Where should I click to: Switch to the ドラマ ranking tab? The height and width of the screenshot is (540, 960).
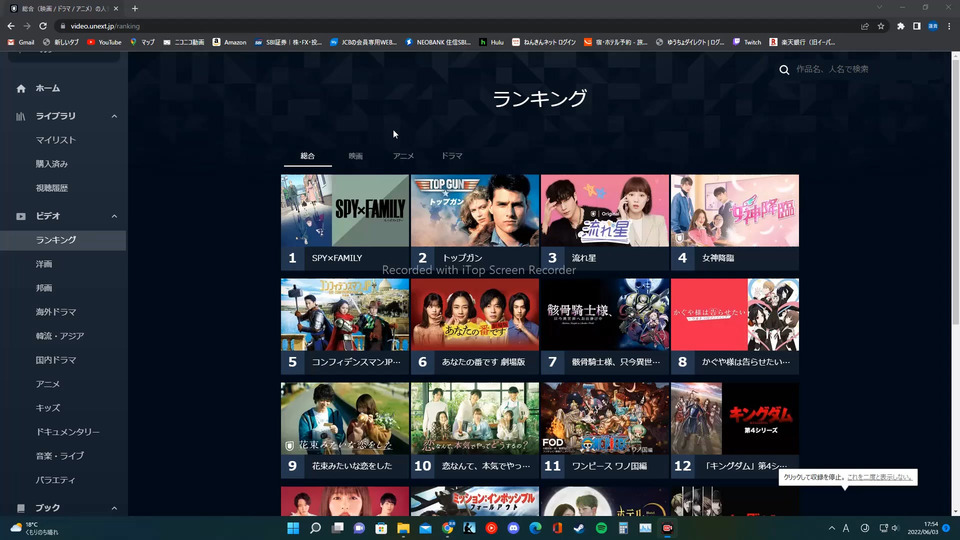(452, 156)
